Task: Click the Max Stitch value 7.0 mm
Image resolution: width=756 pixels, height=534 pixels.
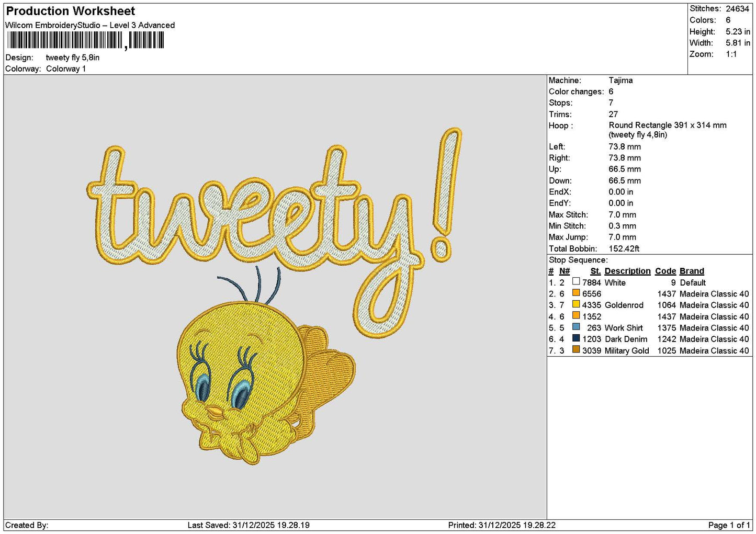Action: pyautogui.click(x=623, y=215)
